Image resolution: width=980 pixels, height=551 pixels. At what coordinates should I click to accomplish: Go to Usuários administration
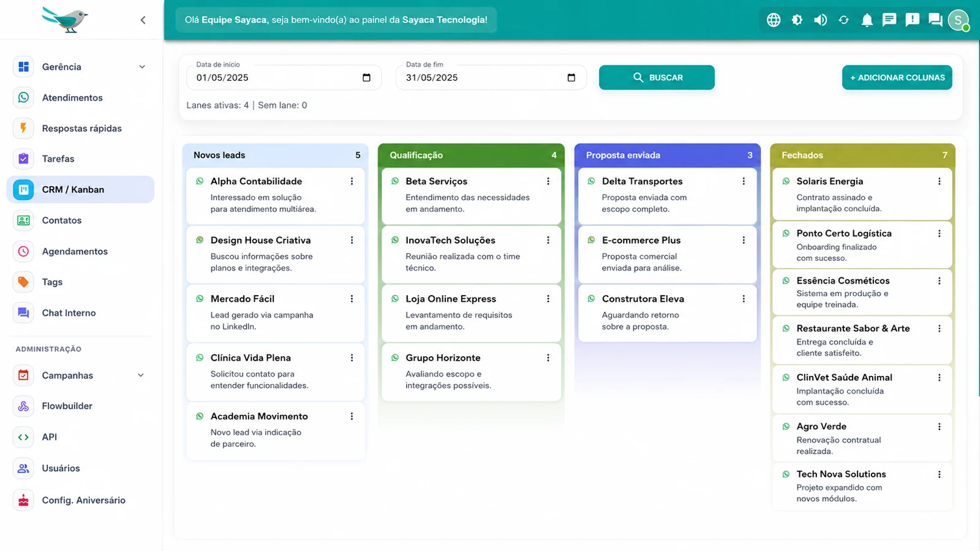pos(80,468)
